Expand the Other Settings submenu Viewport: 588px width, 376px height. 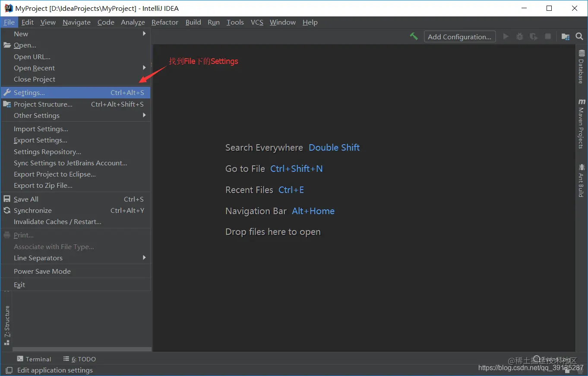(x=144, y=115)
